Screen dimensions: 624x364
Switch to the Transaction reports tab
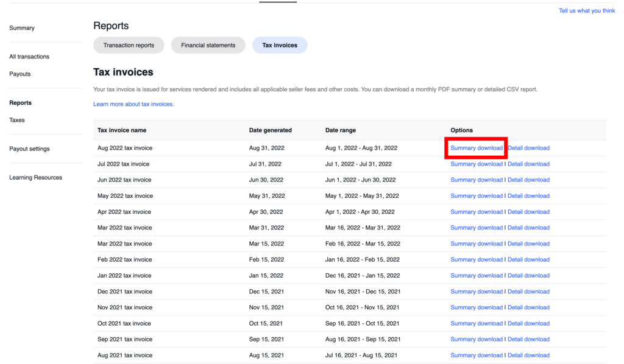pyautogui.click(x=129, y=45)
